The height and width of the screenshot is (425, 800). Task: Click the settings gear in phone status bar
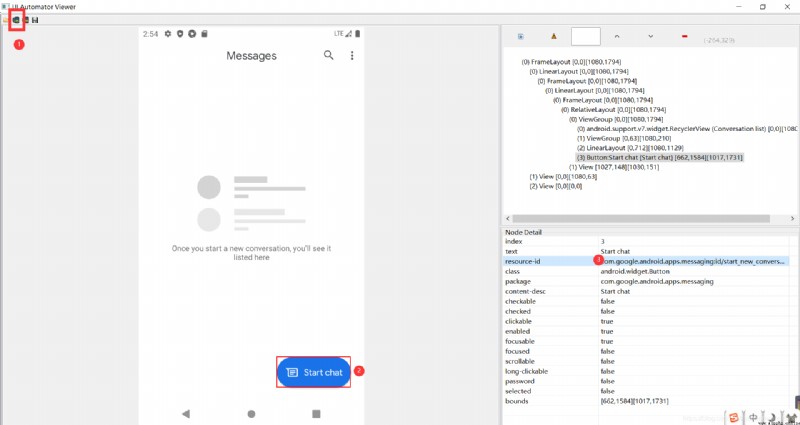pyautogui.click(x=168, y=34)
